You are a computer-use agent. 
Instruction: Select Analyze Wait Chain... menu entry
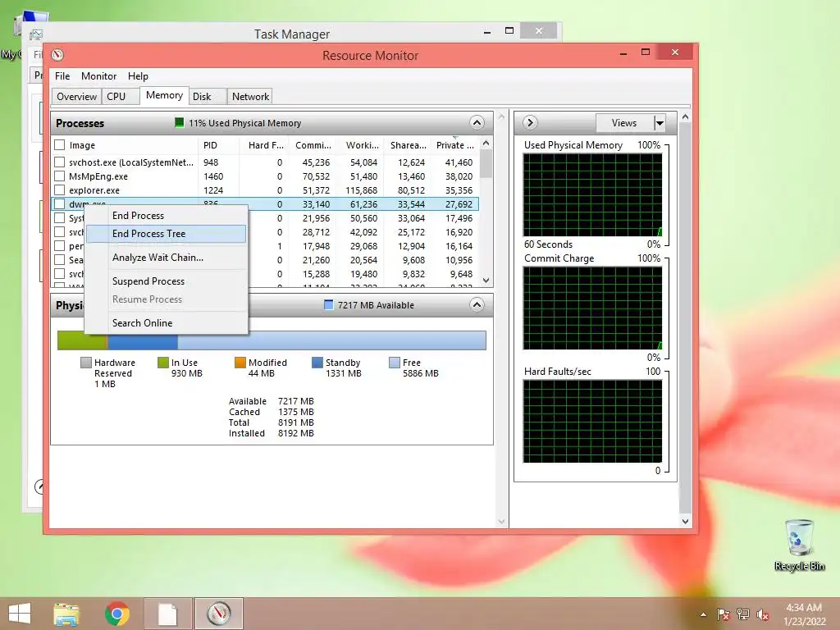coord(166,257)
